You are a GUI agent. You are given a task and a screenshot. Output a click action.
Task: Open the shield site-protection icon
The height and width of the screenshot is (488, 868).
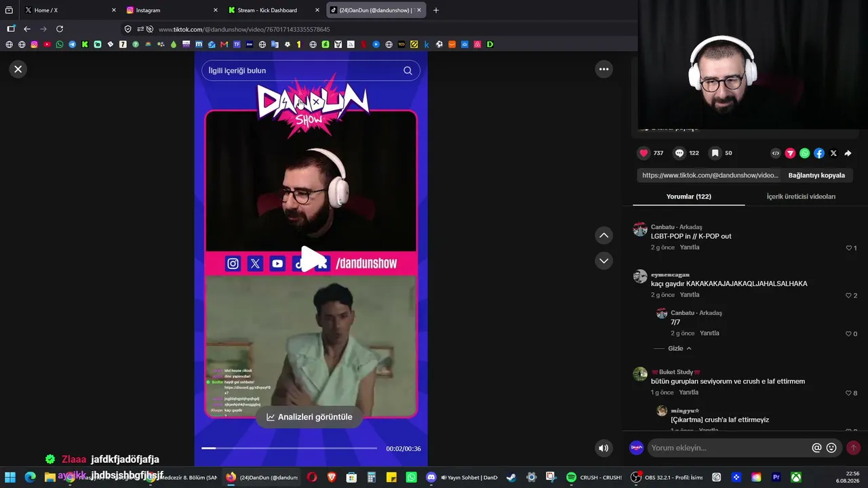(x=127, y=29)
